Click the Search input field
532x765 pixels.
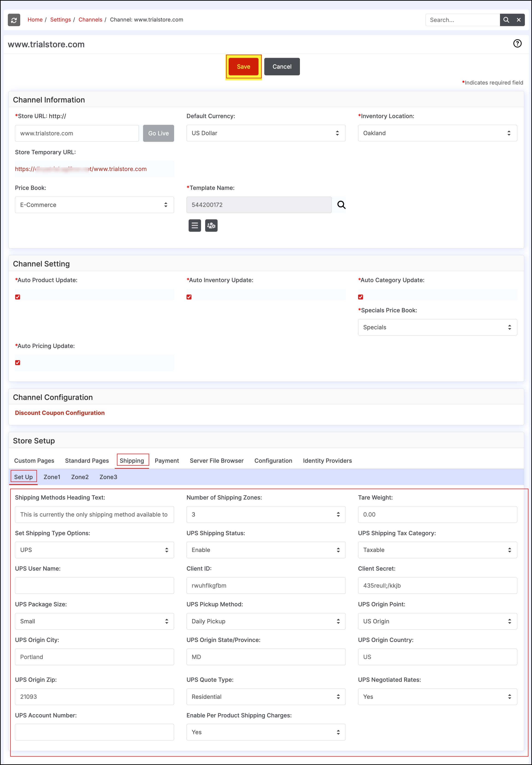(x=463, y=20)
